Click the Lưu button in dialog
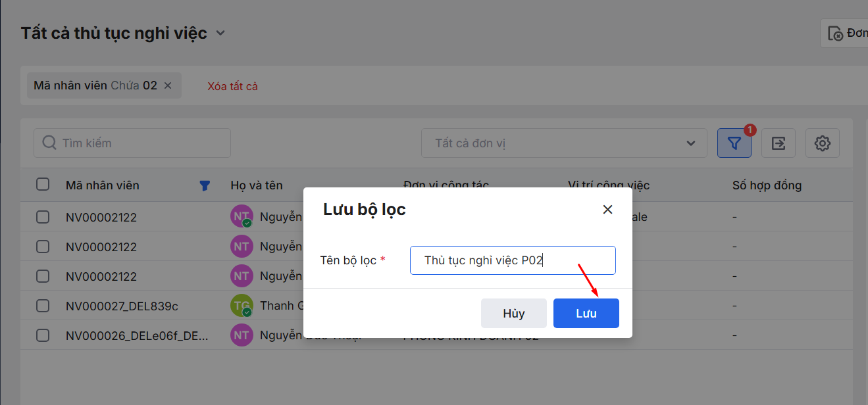 (x=586, y=313)
